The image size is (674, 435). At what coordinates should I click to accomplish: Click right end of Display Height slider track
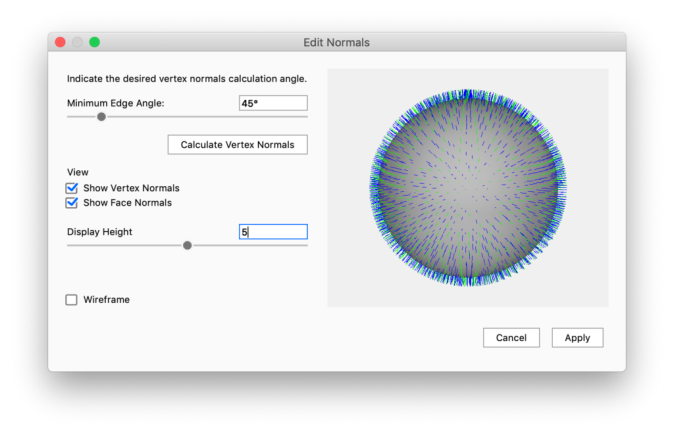304,245
